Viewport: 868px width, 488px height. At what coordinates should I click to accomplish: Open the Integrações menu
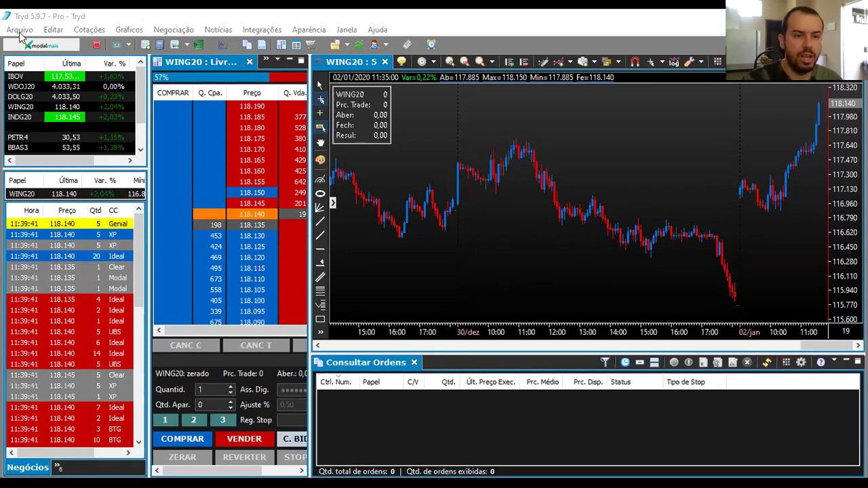[x=262, y=30]
